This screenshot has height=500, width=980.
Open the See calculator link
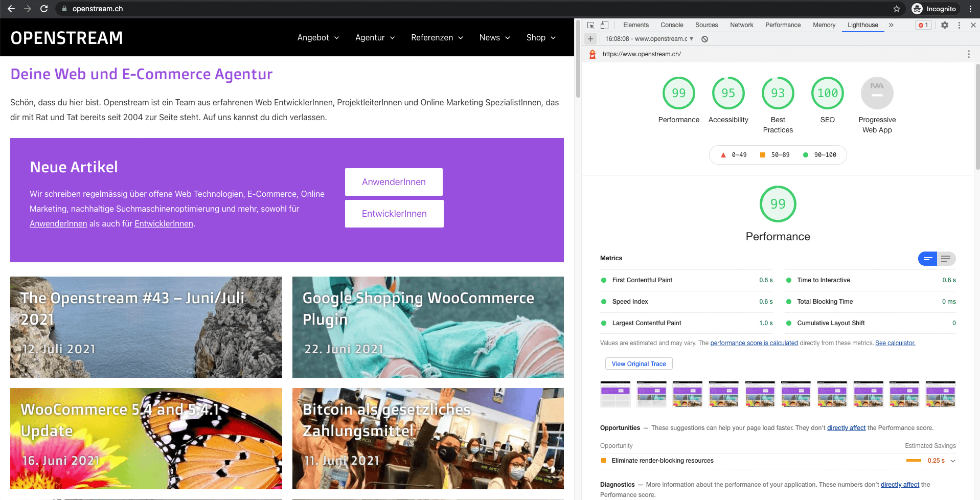click(895, 343)
